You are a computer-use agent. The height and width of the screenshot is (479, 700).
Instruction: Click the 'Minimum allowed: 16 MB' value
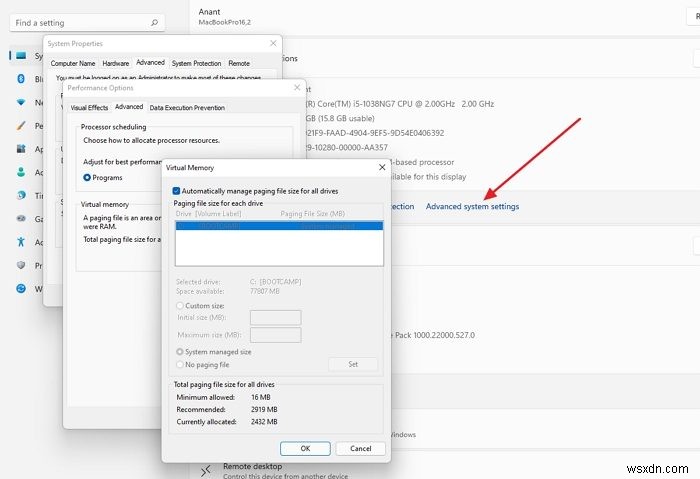[261, 397]
